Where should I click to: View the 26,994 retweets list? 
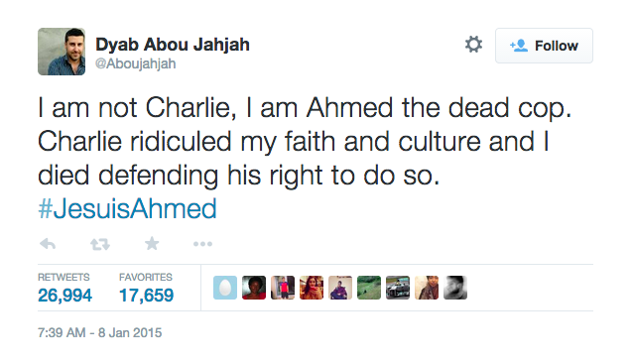(64, 289)
